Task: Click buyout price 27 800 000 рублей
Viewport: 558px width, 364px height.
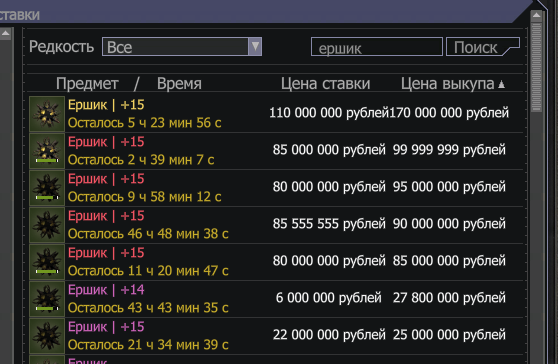Action: click(x=449, y=298)
